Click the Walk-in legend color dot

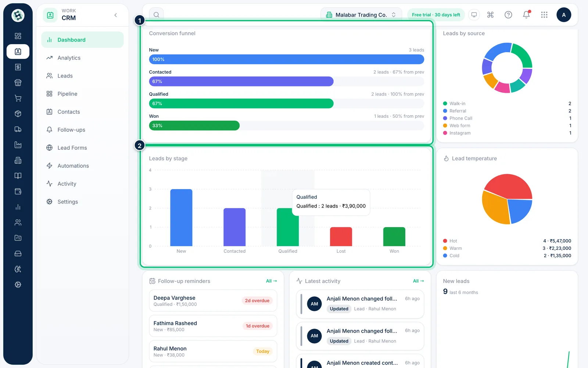click(445, 103)
